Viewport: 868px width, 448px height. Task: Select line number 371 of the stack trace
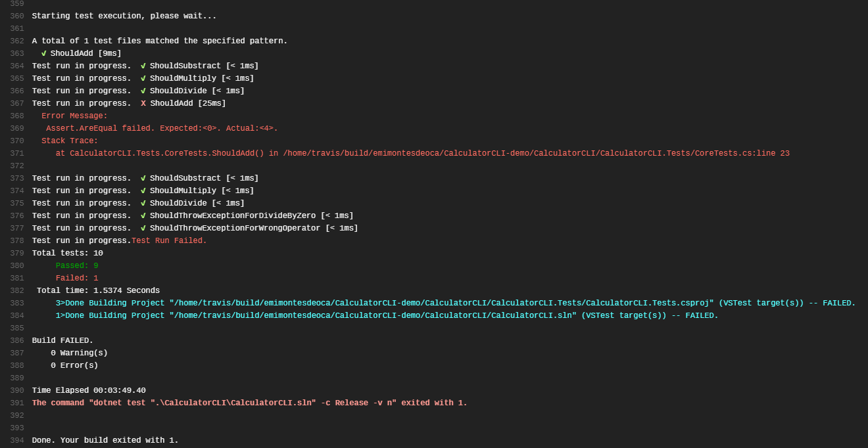pos(17,153)
